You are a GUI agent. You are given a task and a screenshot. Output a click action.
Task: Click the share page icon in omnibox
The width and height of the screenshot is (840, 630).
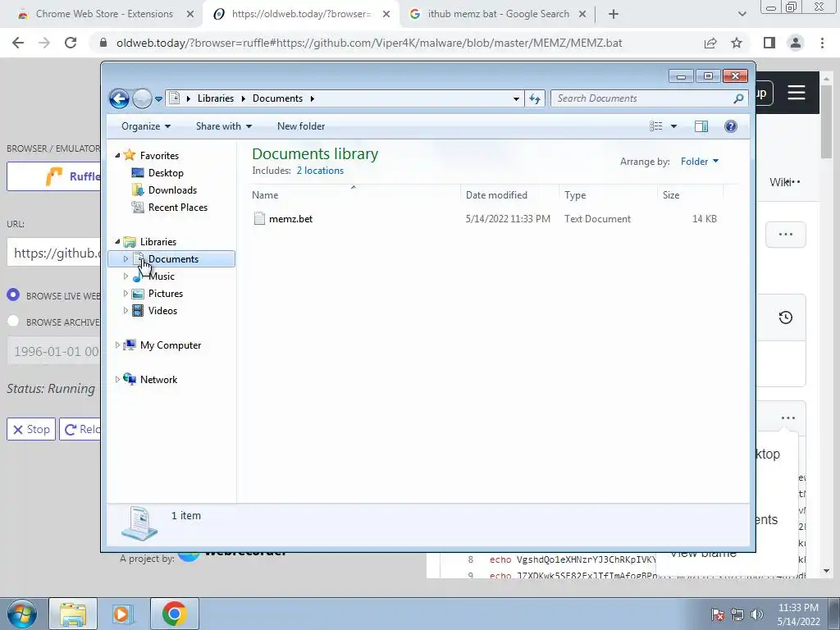point(710,43)
